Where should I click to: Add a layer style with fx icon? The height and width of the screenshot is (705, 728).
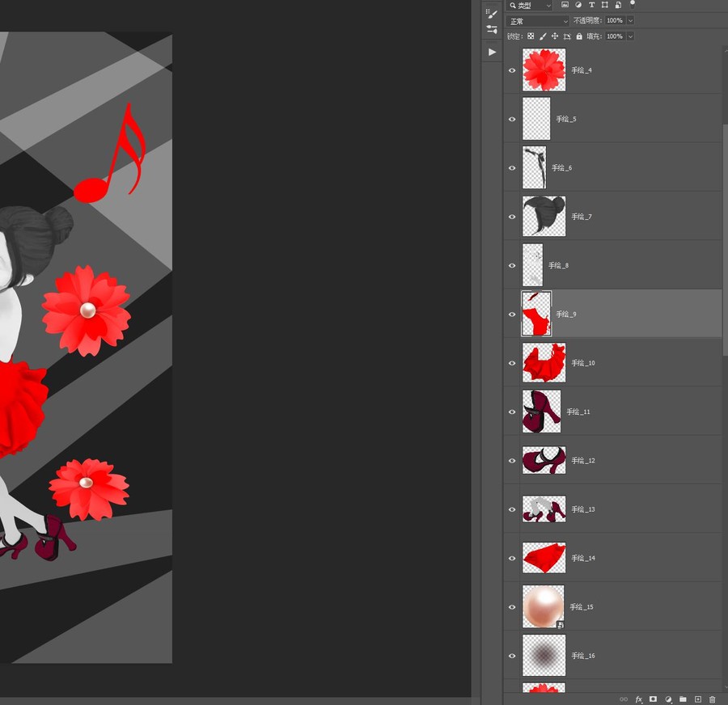click(639, 699)
